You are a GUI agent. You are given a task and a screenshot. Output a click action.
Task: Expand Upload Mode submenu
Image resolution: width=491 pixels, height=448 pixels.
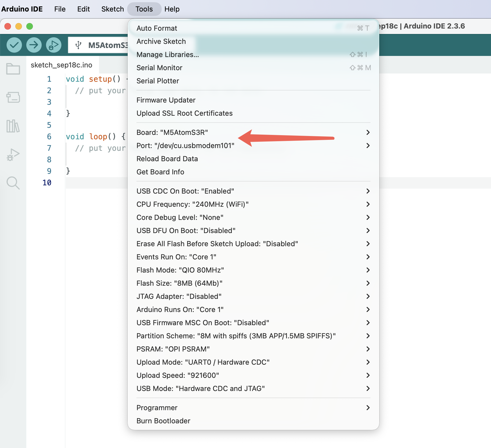pyautogui.click(x=253, y=362)
